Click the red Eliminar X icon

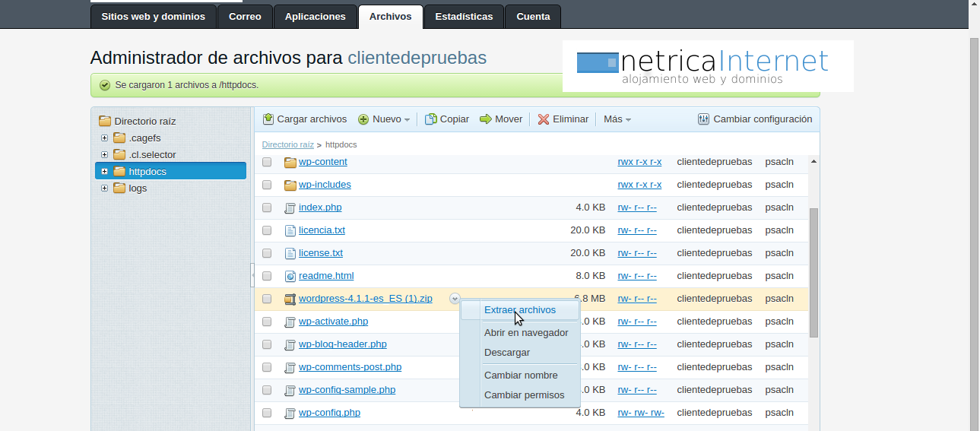pyautogui.click(x=544, y=119)
